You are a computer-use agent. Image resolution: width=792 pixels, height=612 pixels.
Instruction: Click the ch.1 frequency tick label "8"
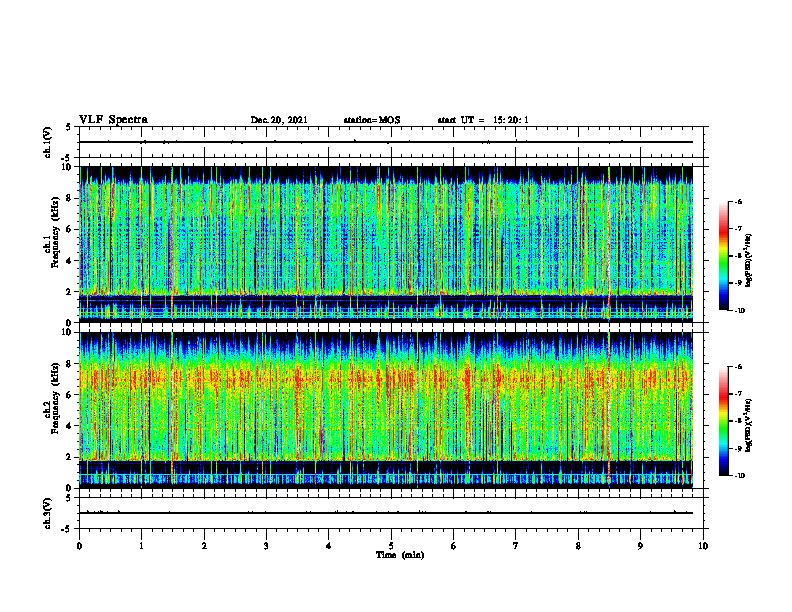click(70, 198)
